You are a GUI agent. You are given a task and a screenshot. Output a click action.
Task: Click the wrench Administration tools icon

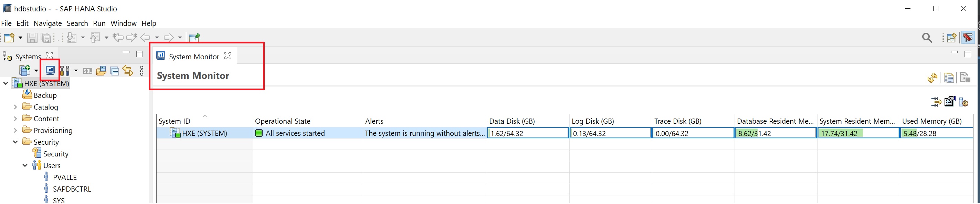pyautogui.click(x=64, y=71)
